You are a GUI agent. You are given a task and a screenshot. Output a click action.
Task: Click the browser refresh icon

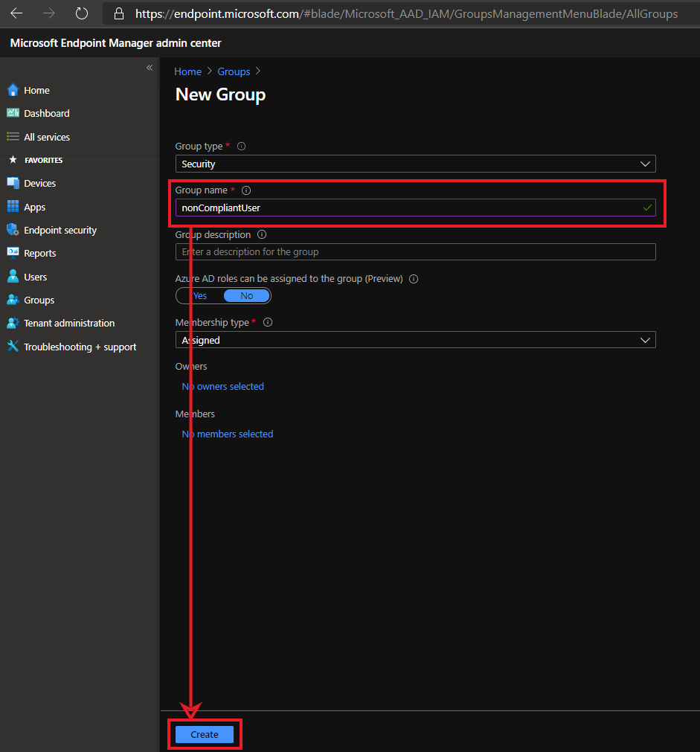click(82, 13)
